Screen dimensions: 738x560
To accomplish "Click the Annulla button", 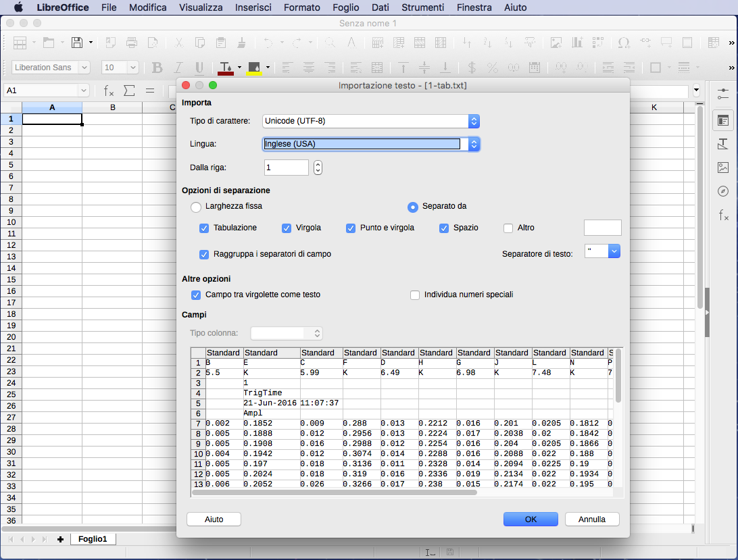I will tap(591, 519).
